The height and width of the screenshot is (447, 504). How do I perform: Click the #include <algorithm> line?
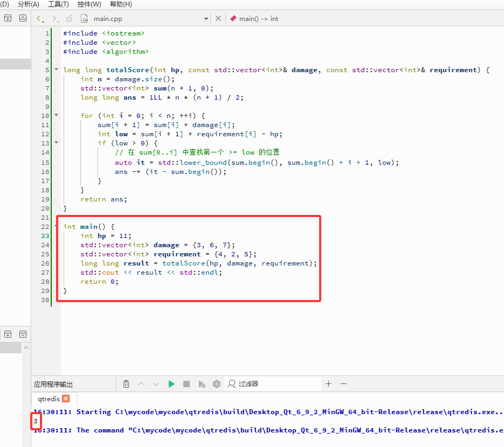coord(106,52)
